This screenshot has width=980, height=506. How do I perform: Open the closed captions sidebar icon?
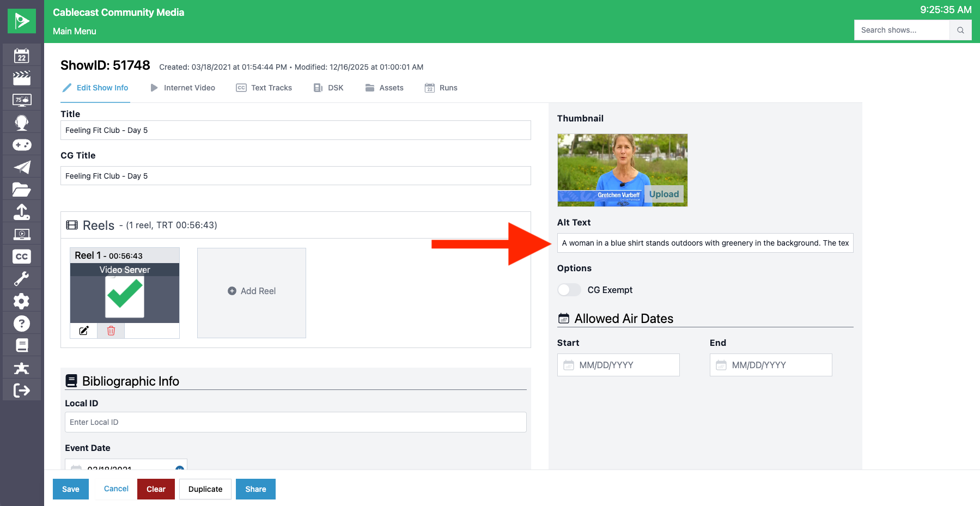(22, 257)
